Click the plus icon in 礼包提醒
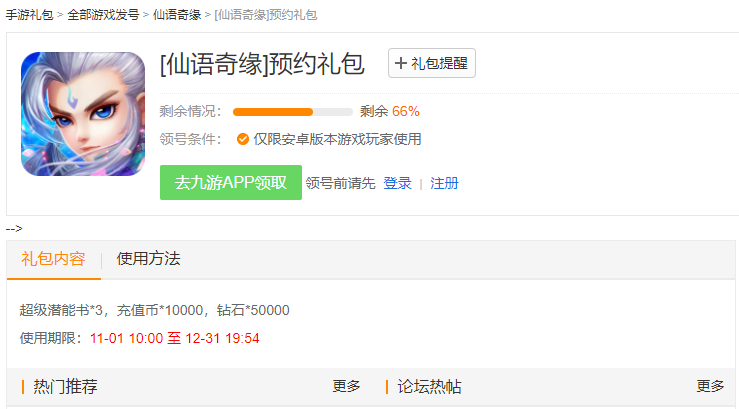 [401, 63]
